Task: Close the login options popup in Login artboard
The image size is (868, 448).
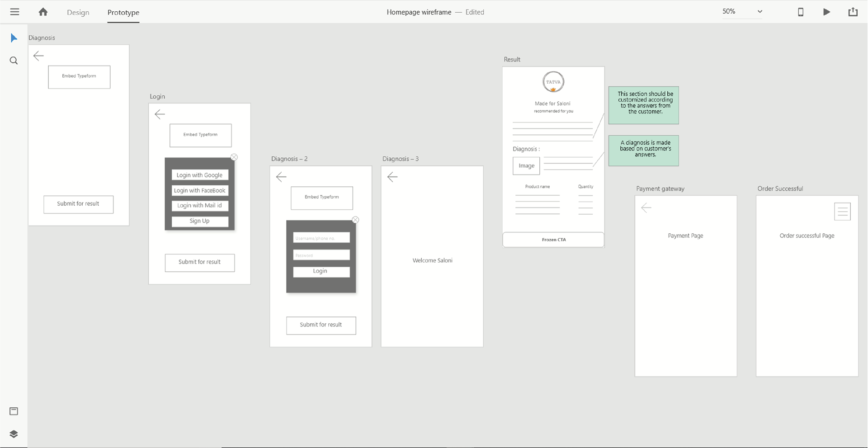Action: (x=234, y=157)
